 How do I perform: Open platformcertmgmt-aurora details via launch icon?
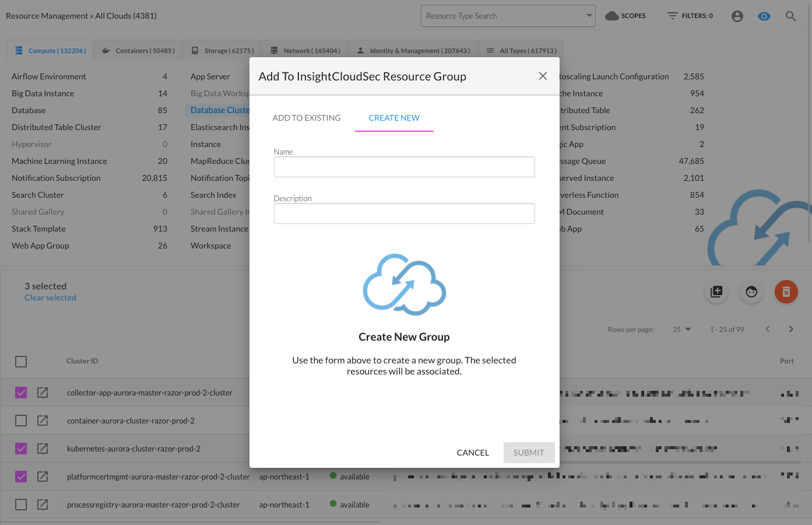[x=43, y=477]
